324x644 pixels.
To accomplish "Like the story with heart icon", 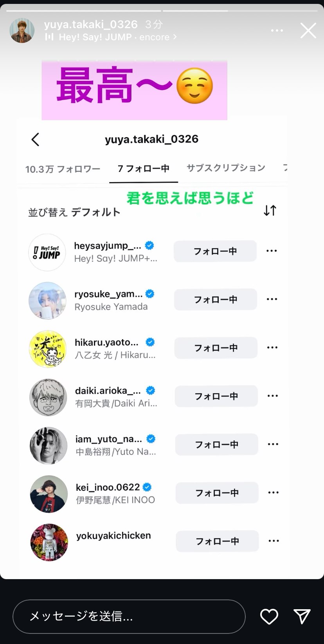I will pos(269,617).
